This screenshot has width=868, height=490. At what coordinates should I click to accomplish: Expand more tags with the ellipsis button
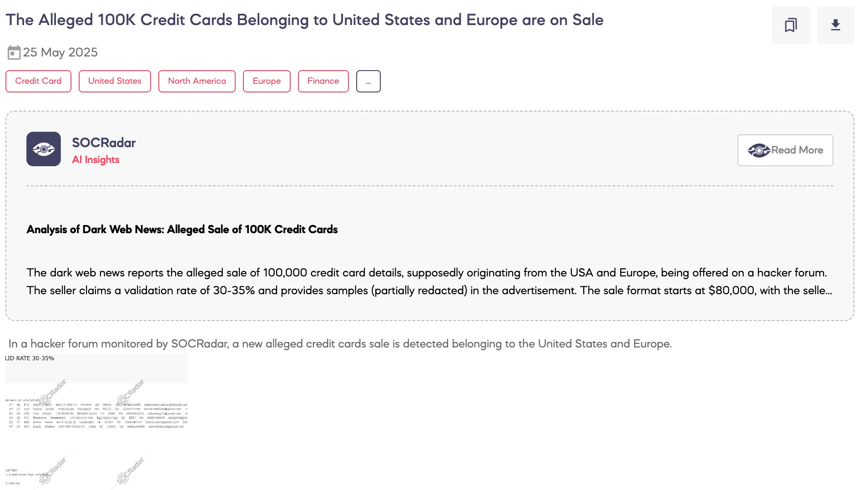click(368, 81)
